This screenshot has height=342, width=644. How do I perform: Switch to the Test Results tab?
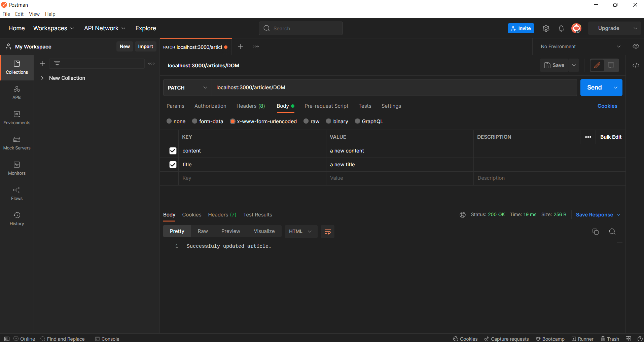tap(258, 214)
